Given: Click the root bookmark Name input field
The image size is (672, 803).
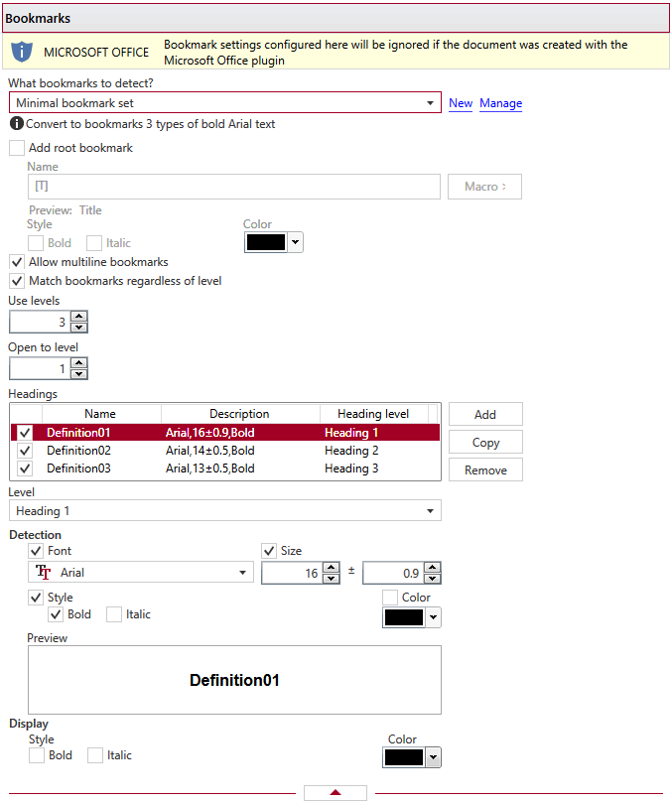Looking at the screenshot, I should (x=234, y=187).
